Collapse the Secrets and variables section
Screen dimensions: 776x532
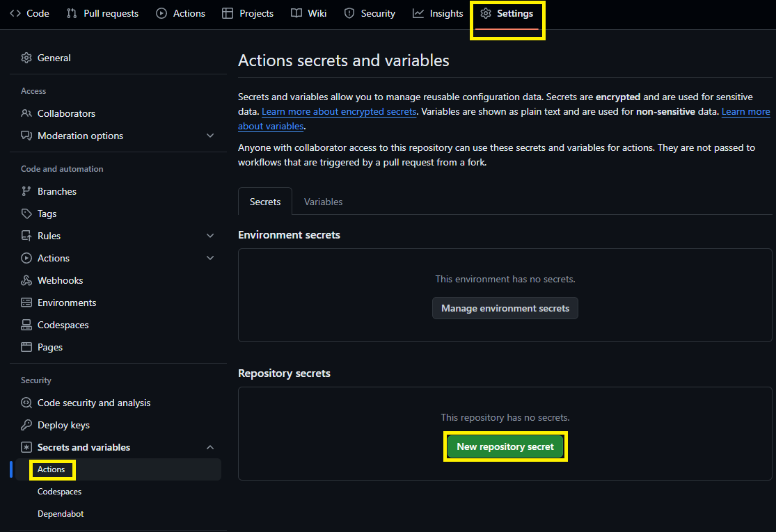210,447
